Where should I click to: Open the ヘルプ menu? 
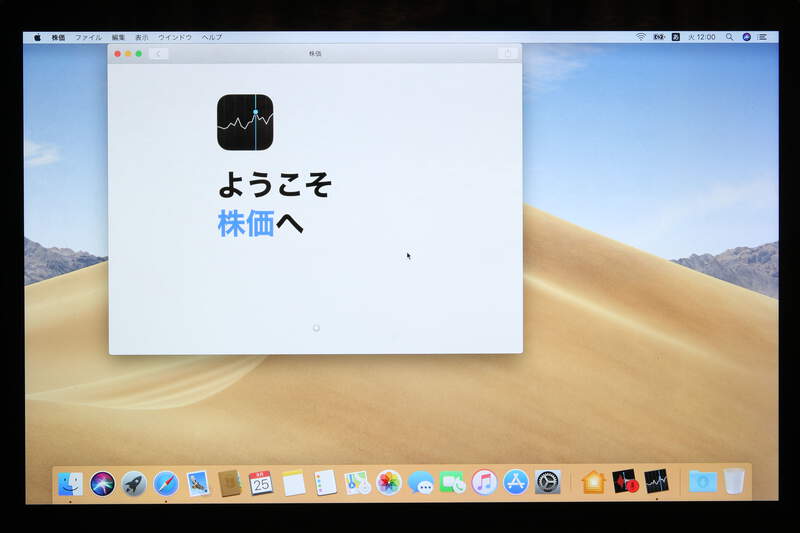tap(211, 37)
